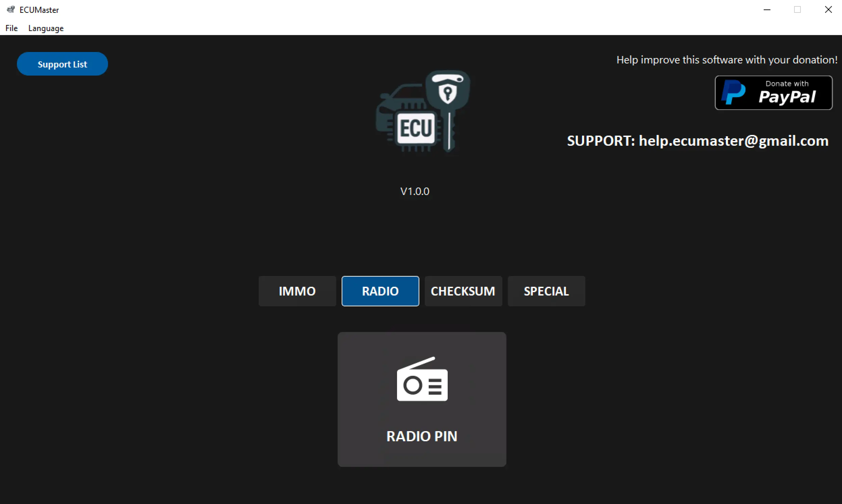The width and height of the screenshot is (842, 504).
Task: Switch to the IMMO tab
Action: (297, 291)
